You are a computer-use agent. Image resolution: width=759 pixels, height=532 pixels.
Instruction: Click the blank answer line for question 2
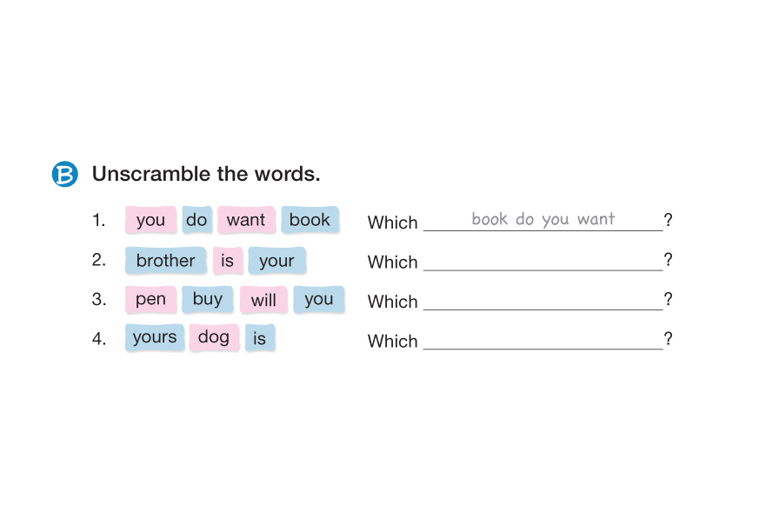click(x=543, y=262)
